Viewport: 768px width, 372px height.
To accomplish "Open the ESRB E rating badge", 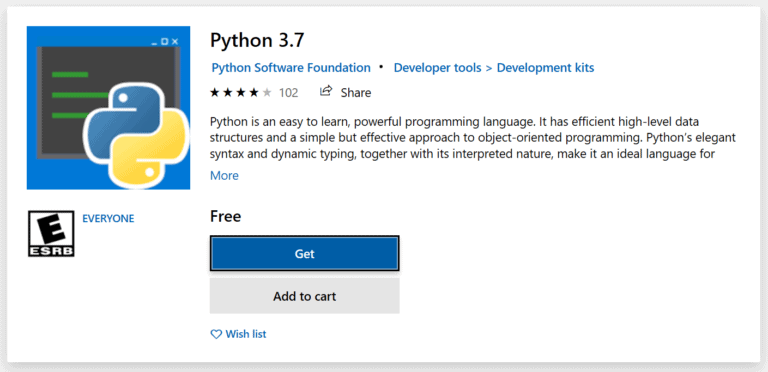I will [x=51, y=233].
